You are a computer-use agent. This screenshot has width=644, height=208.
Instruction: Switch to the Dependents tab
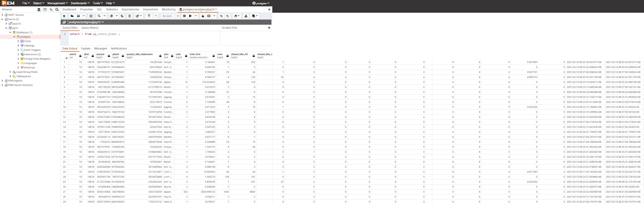pos(151,9)
